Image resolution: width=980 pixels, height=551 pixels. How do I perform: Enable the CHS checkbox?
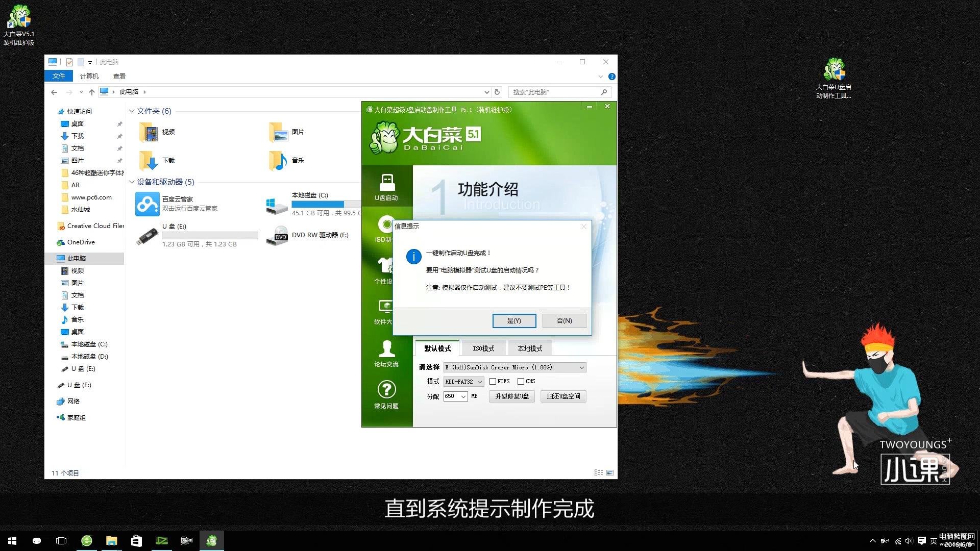click(521, 382)
